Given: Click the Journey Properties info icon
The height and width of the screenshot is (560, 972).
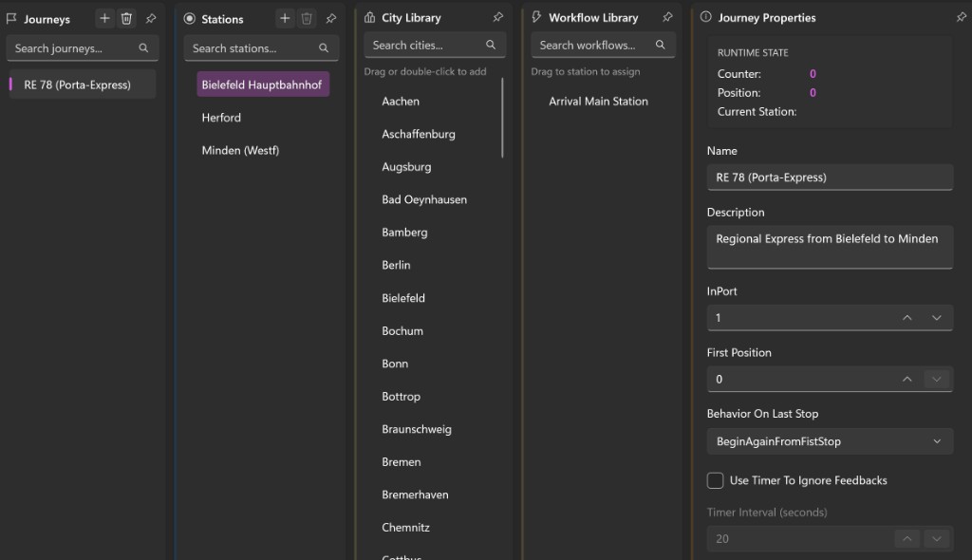Looking at the screenshot, I should [705, 17].
